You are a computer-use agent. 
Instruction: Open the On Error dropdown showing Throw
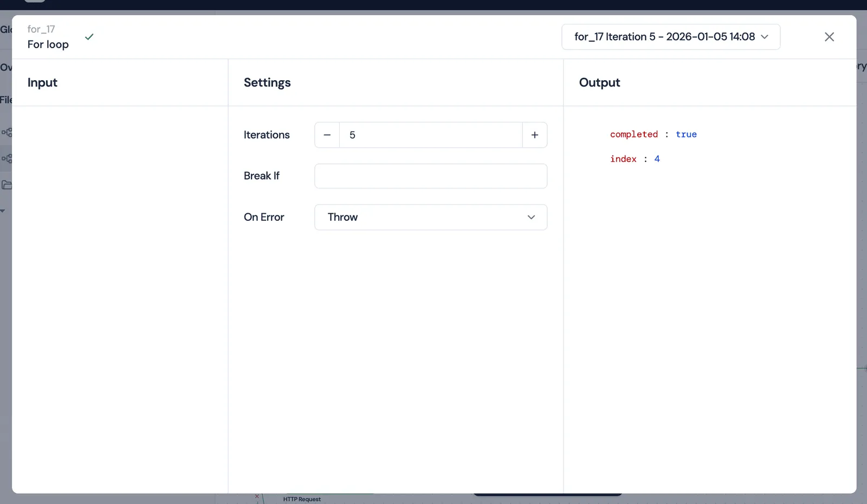pyautogui.click(x=431, y=217)
